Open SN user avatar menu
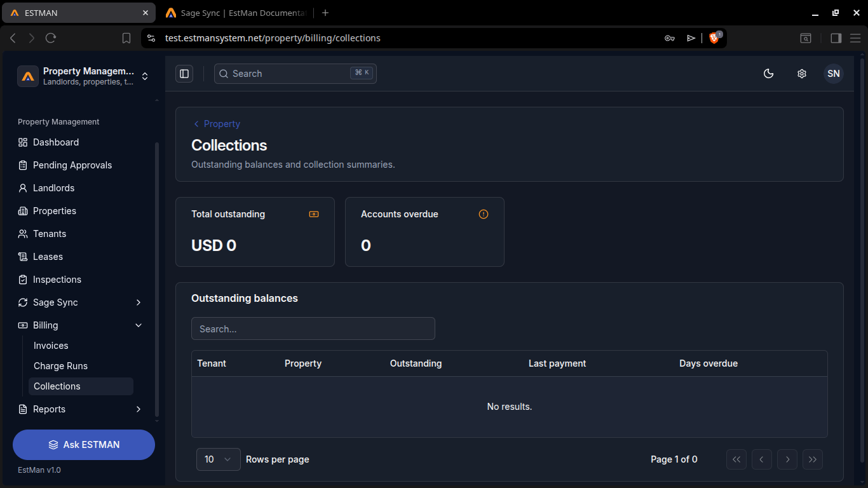This screenshot has height=488, width=868. point(834,74)
